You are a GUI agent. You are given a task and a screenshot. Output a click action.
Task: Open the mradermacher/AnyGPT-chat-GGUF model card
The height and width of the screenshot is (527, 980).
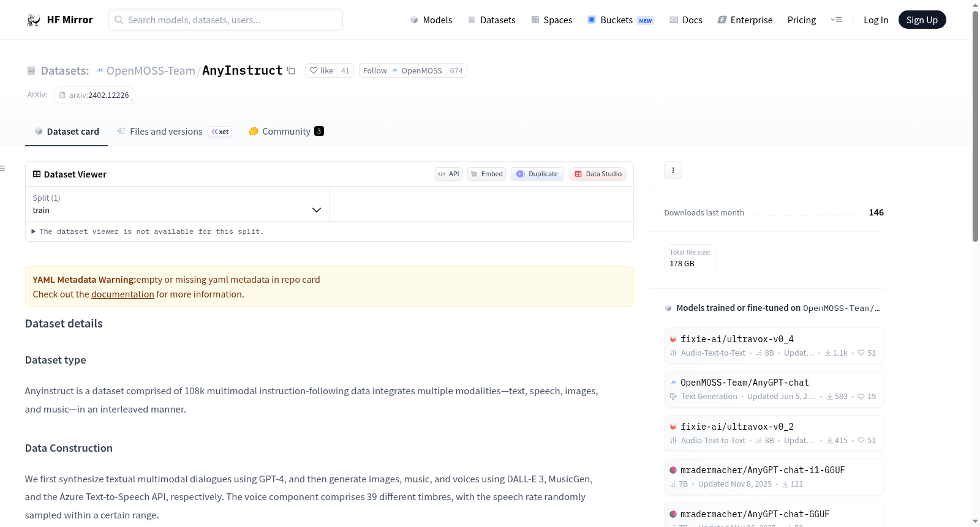pyautogui.click(x=774, y=515)
